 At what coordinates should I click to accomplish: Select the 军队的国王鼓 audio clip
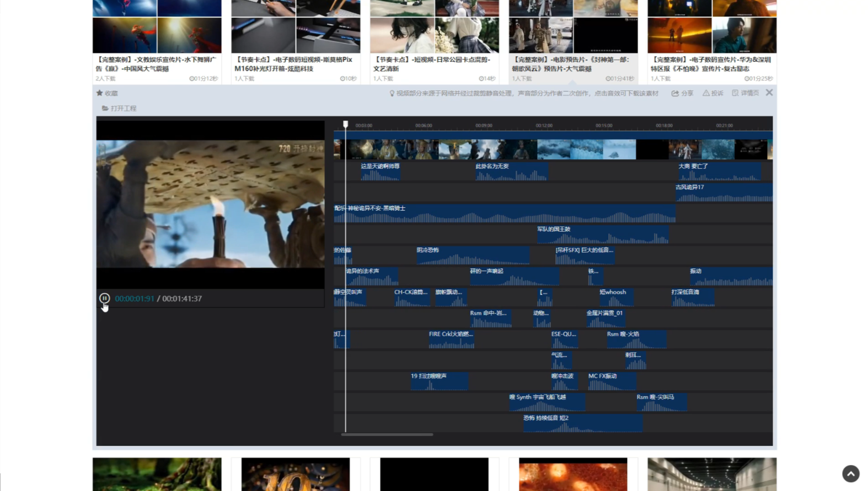tap(603, 234)
